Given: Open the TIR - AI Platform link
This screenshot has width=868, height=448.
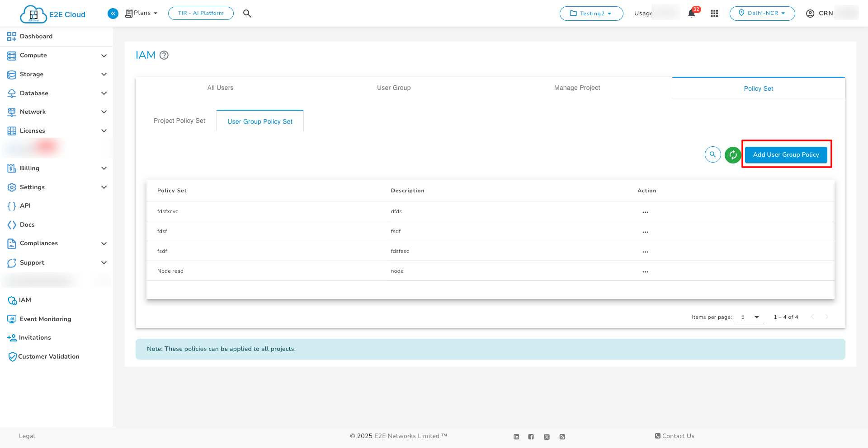Looking at the screenshot, I should pos(201,13).
